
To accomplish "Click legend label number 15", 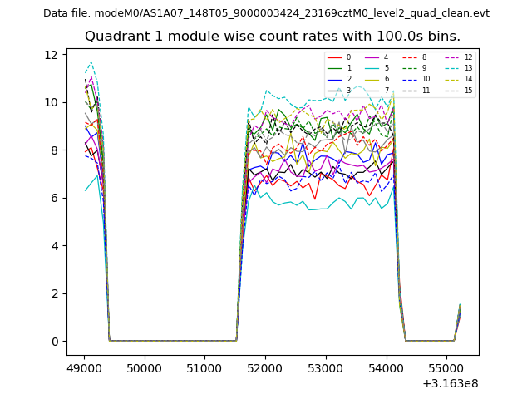I will click(x=468, y=90).
